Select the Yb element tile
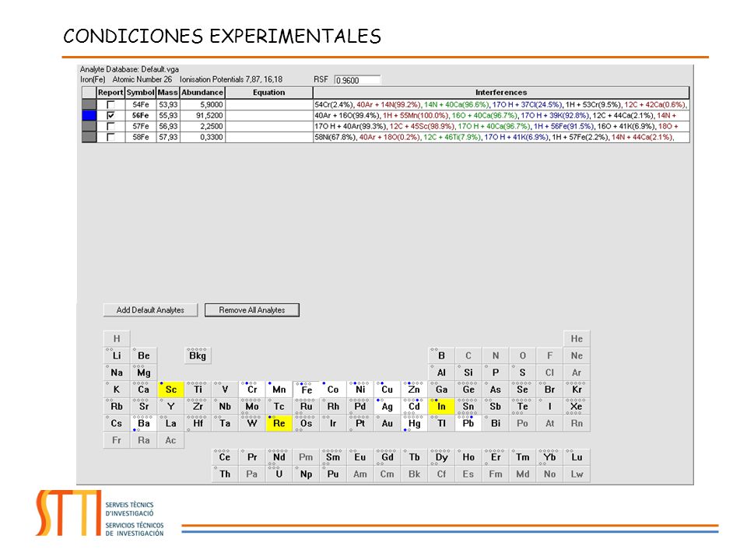 pos(550,457)
